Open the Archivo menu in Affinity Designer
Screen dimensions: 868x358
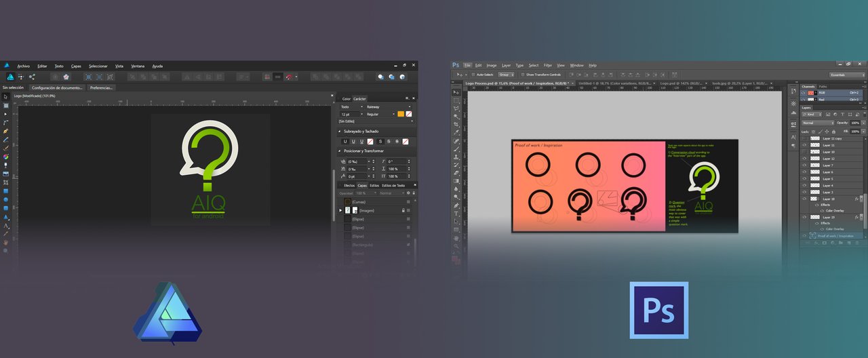click(23, 66)
